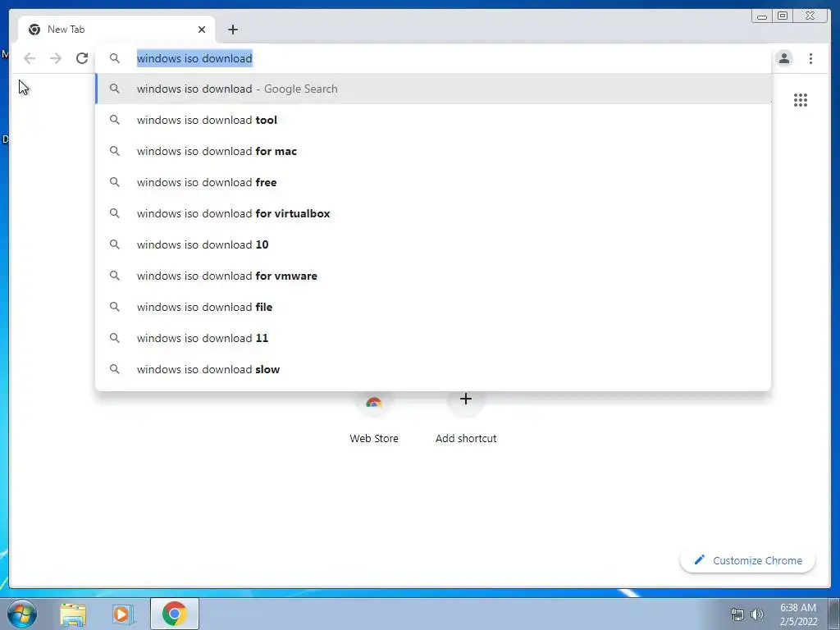Click the Show desktop strip at the right end of the taskbar
This screenshot has height=630, width=840.
834,614
